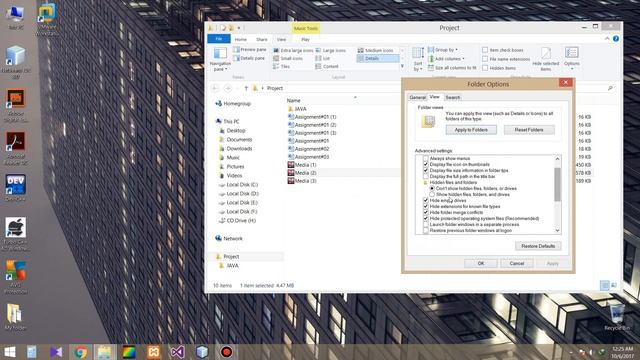Open the Add columns dropdown
640x360 pixels.
[x=446, y=59]
